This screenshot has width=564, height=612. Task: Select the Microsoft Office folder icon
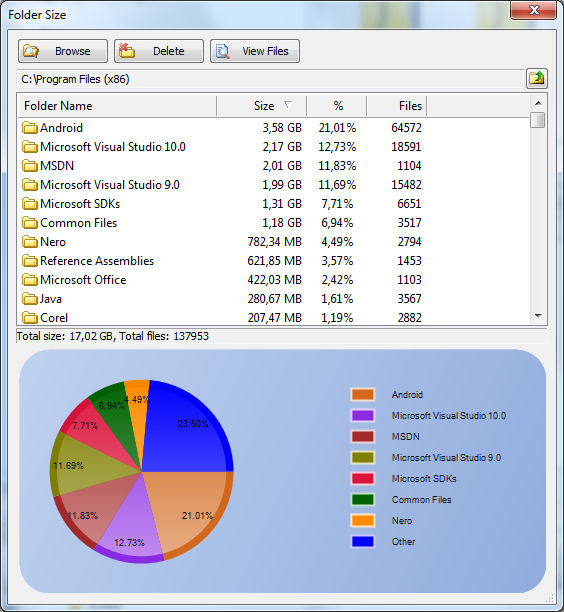(x=30, y=280)
